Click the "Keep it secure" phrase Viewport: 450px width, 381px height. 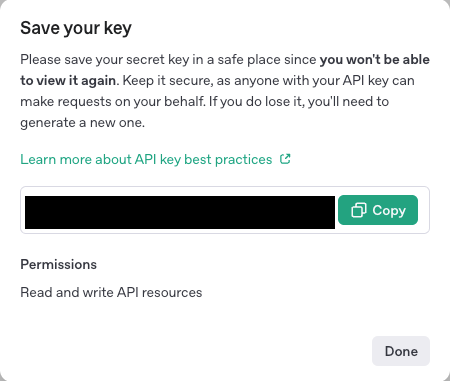coord(167,81)
